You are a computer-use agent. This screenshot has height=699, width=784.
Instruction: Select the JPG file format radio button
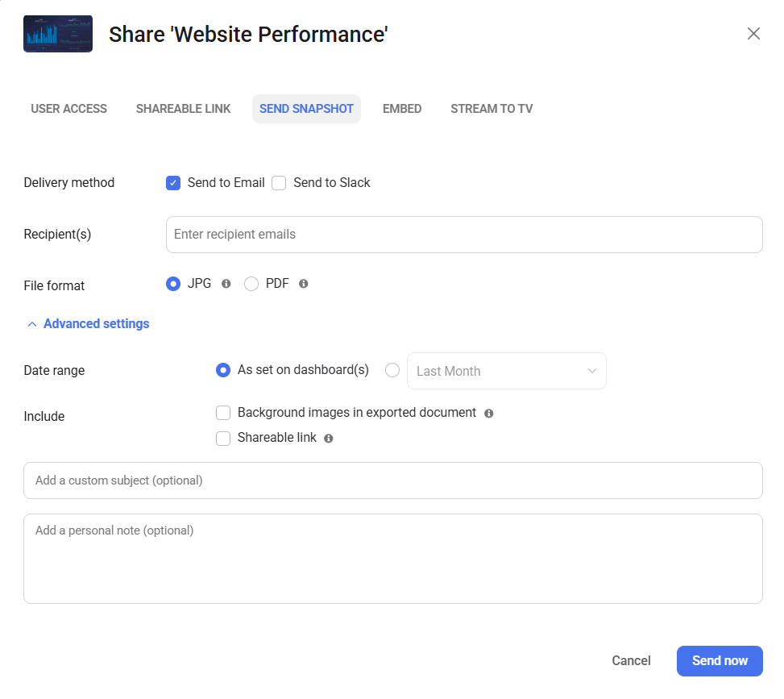173,284
